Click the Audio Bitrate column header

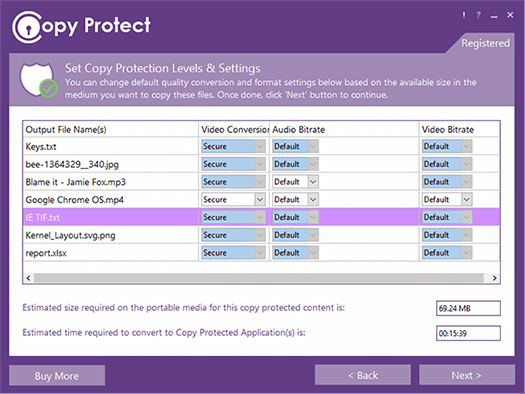click(x=344, y=130)
